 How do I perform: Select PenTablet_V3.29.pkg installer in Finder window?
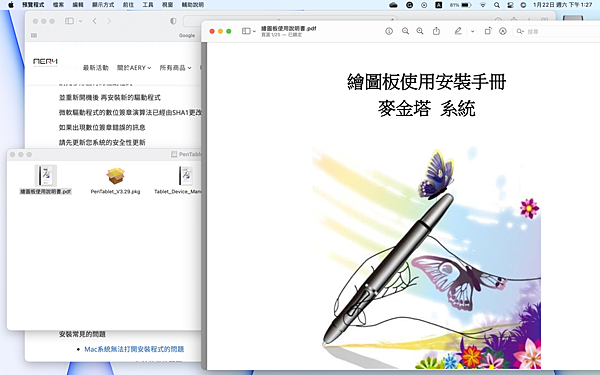tap(115, 181)
